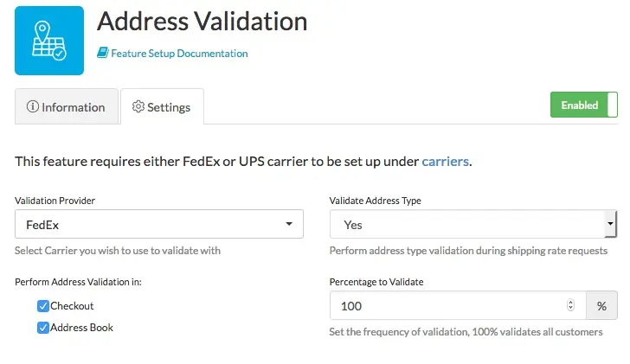The image size is (630, 364).
Task: Click the Checkout label text
Action: pyautogui.click(x=72, y=306)
